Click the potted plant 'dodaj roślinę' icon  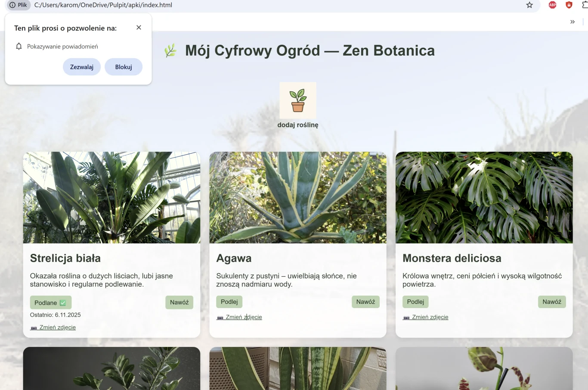pyautogui.click(x=298, y=100)
